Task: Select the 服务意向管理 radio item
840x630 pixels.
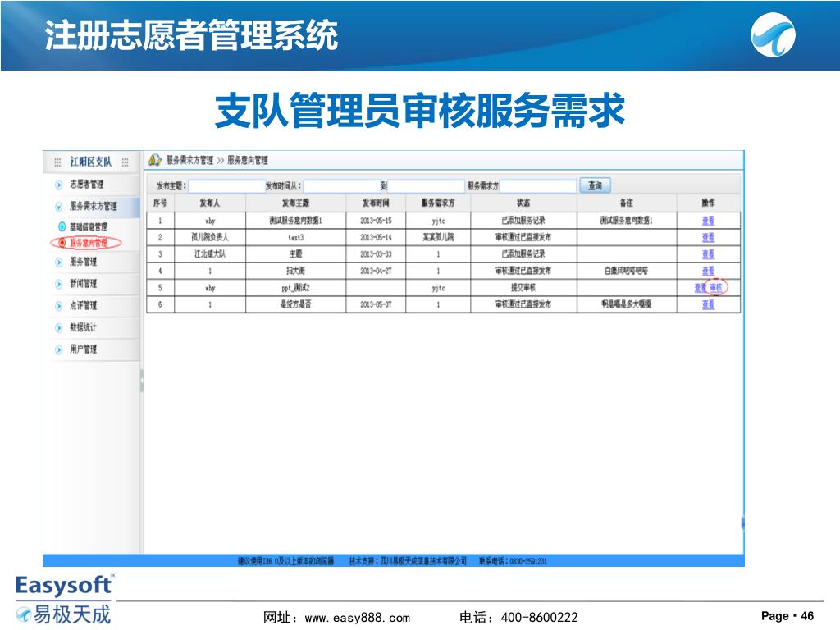Action: click(62, 243)
